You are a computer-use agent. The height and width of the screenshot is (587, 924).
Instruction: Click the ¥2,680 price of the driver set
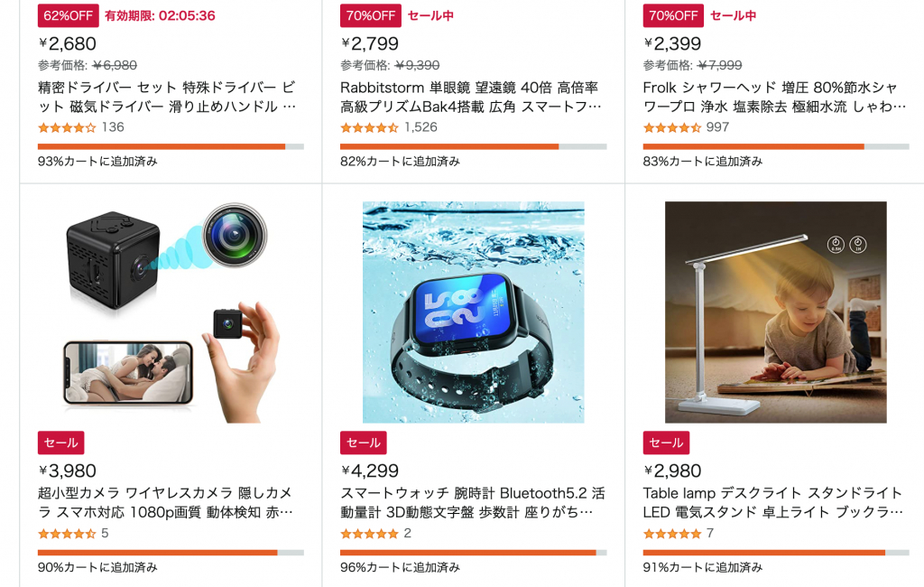pyautogui.click(x=67, y=43)
